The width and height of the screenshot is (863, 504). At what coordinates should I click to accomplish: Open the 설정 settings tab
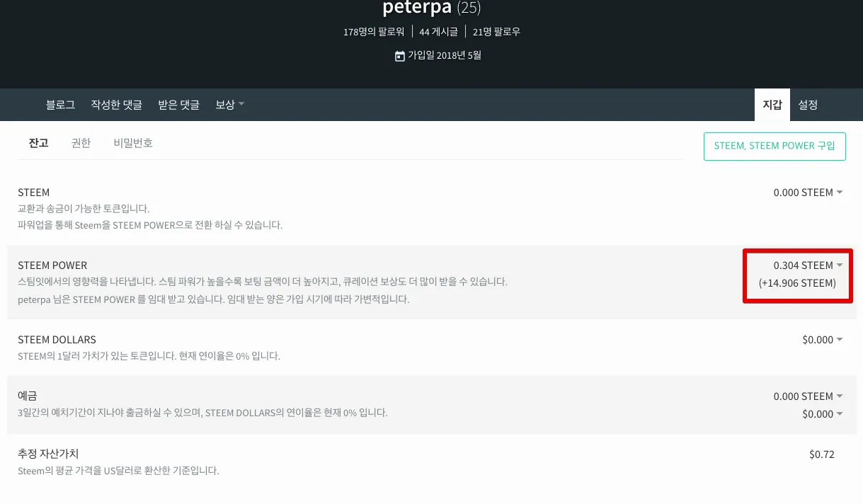pos(808,105)
